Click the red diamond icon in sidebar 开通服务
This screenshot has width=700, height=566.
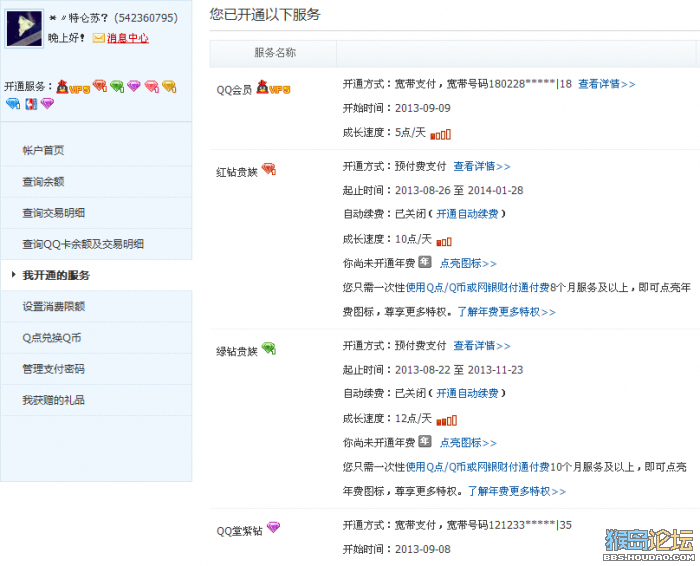coord(100,86)
